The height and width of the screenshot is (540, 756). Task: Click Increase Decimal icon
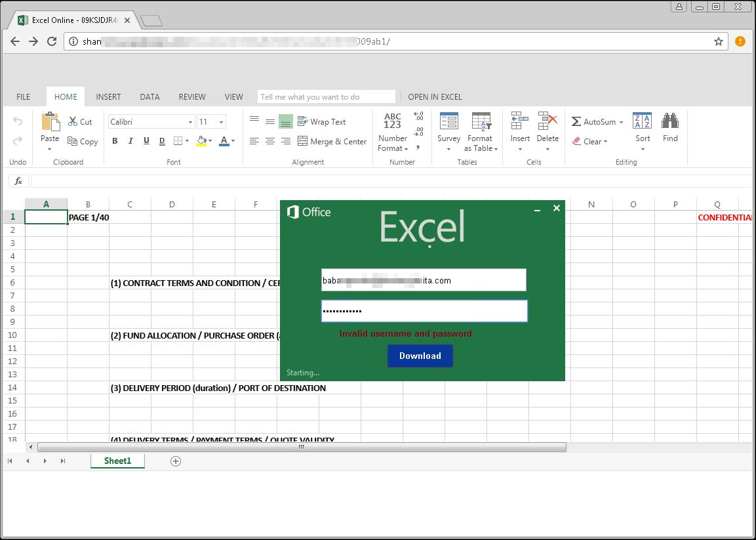pos(418,116)
